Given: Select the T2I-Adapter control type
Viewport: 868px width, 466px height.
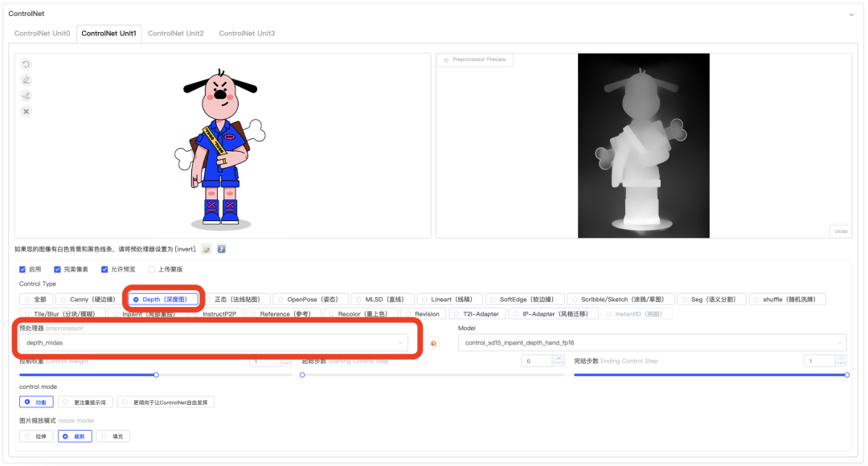Looking at the screenshot, I should point(477,314).
